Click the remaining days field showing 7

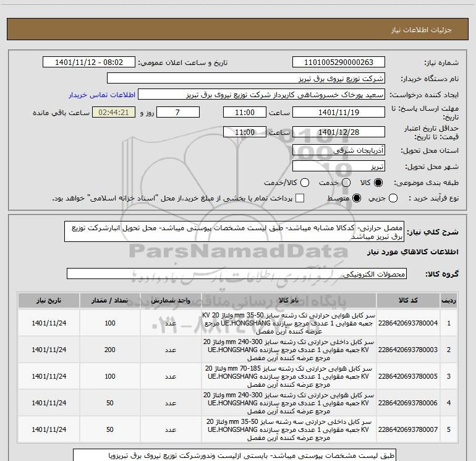(178, 112)
